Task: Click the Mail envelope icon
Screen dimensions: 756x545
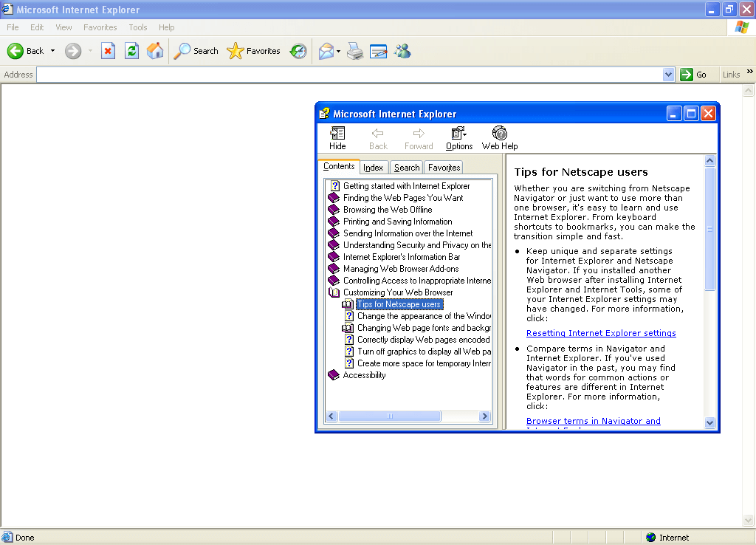Action: [x=326, y=51]
